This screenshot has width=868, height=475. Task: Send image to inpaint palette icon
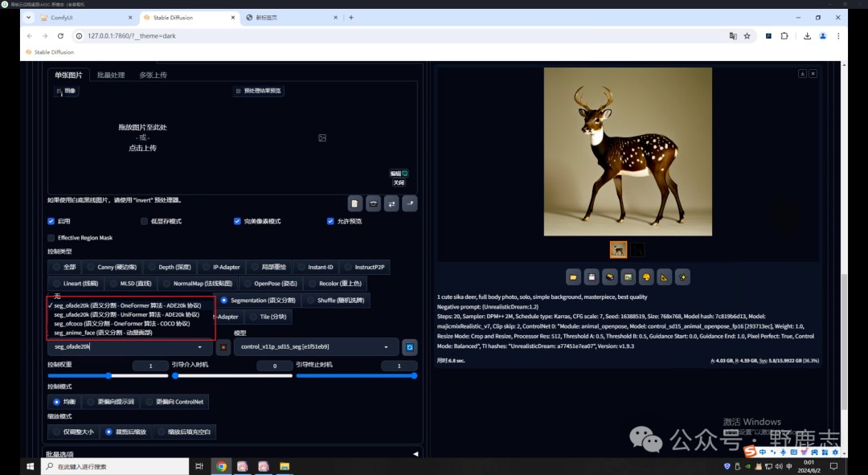pos(646,276)
